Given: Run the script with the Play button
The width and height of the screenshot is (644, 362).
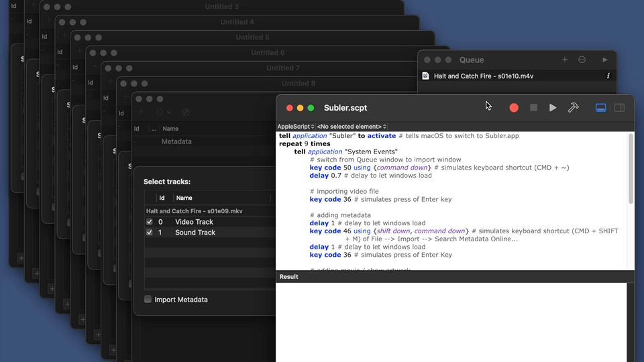Looking at the screenshot, I should pos(553,107).
